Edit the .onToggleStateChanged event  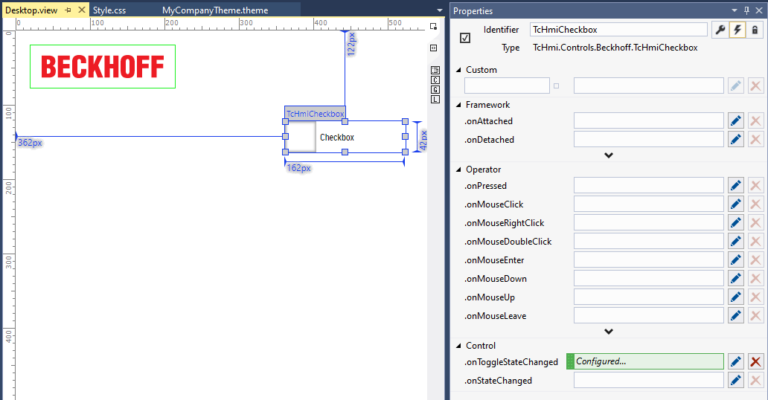point(736,361)
